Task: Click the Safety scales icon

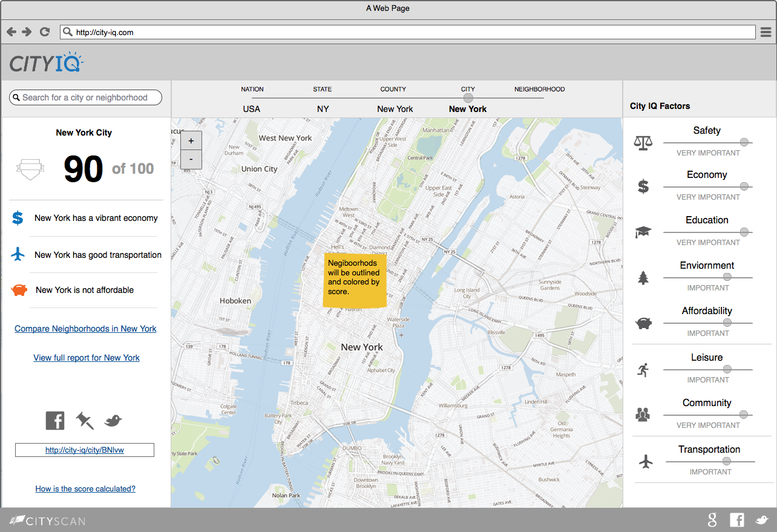Action: click(643, 142)
